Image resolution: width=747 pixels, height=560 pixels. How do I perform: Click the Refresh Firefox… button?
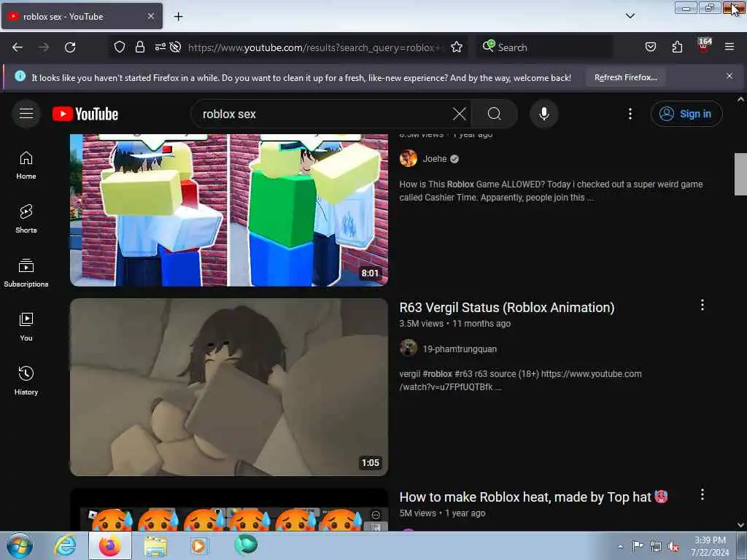(625, 77)
